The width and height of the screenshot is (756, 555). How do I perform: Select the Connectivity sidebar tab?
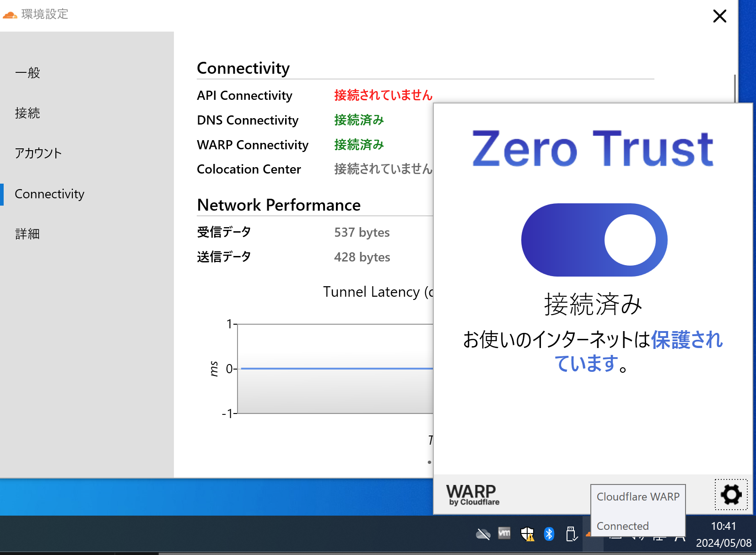point(49,194)
